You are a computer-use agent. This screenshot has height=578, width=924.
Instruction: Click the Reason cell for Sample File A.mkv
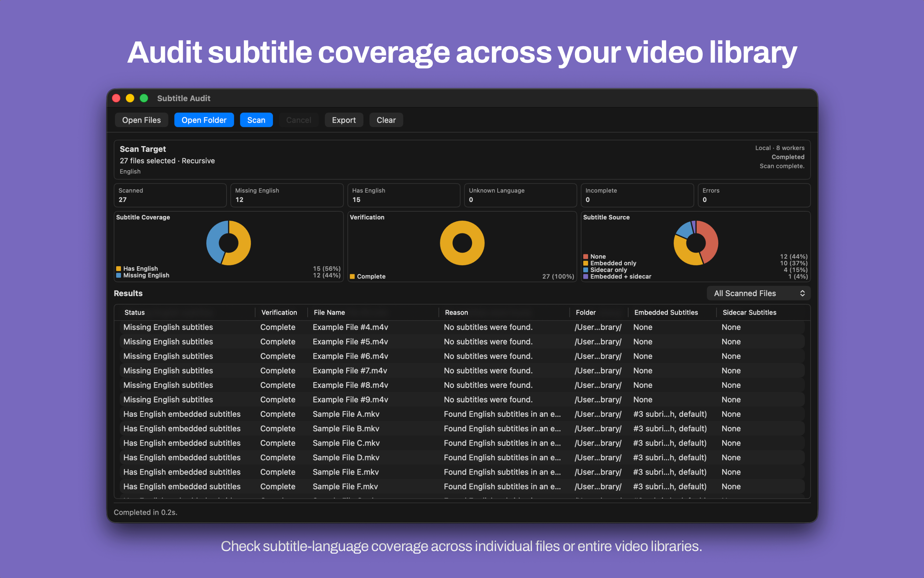(502, 414)
